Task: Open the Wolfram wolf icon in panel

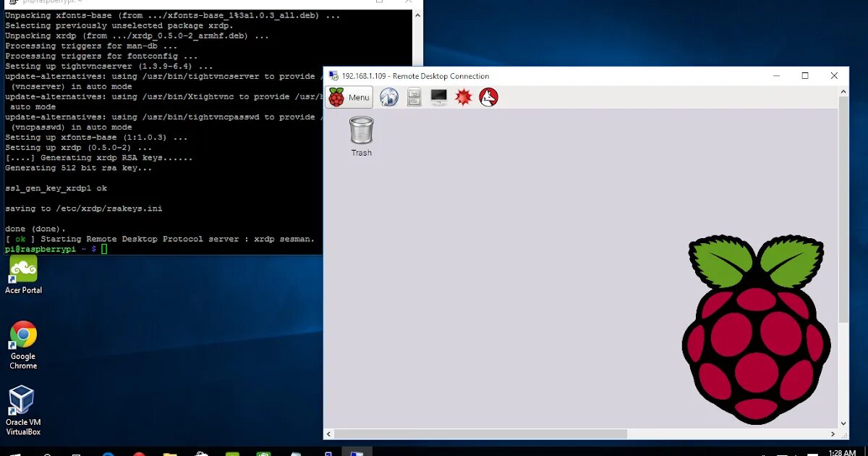Action: click(489, 97)
